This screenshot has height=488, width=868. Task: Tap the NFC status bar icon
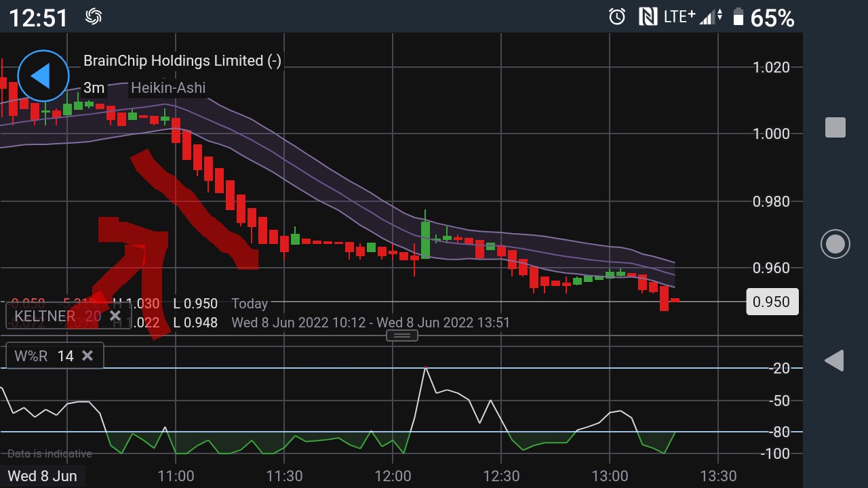tap(648, 17)
